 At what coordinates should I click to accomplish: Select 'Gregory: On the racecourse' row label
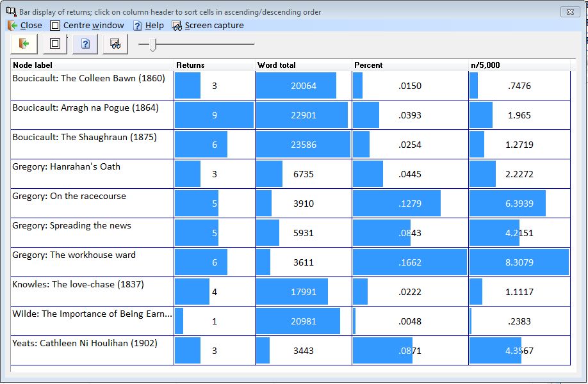(69, 196)
